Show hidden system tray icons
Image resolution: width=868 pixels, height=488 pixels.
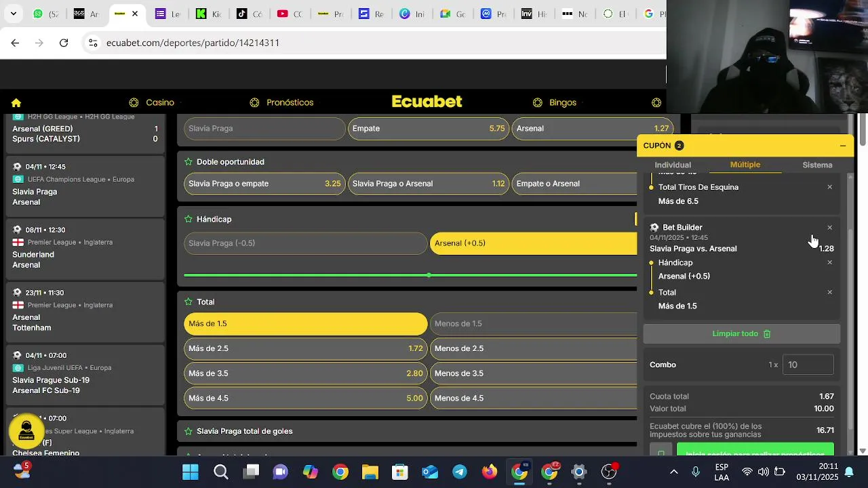(673, 472)
